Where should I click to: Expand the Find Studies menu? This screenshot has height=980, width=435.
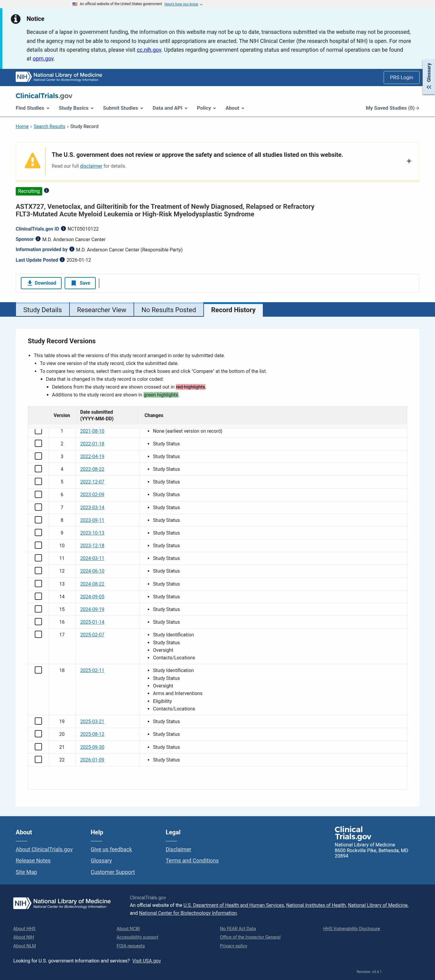[33, 108]
